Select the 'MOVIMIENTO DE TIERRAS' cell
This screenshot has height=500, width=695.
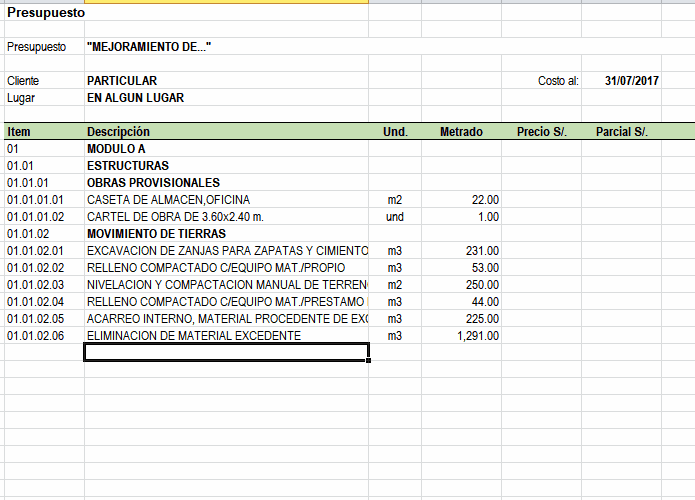coord(226,234)
